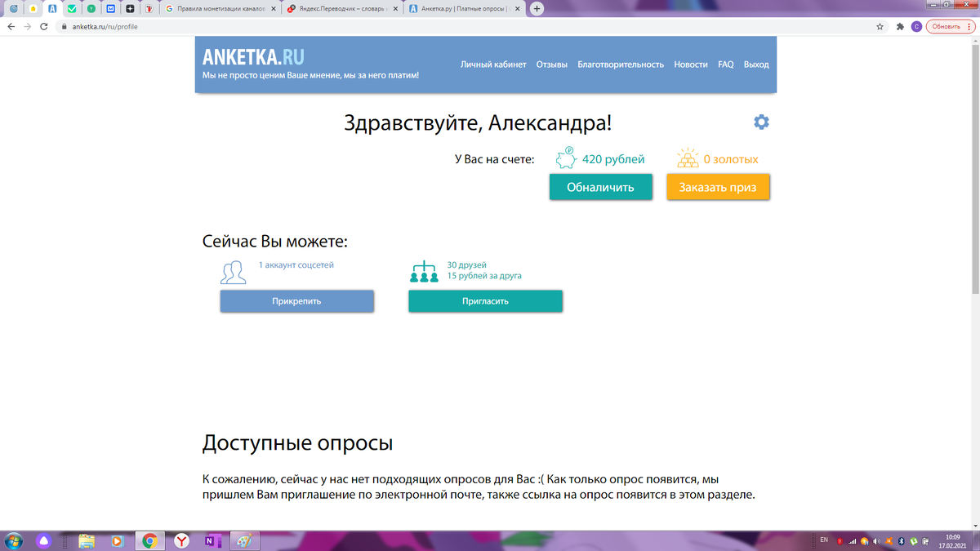980x551 pixels.
Task: Switch to Chrome in taskbar
Action: (149, 540)
